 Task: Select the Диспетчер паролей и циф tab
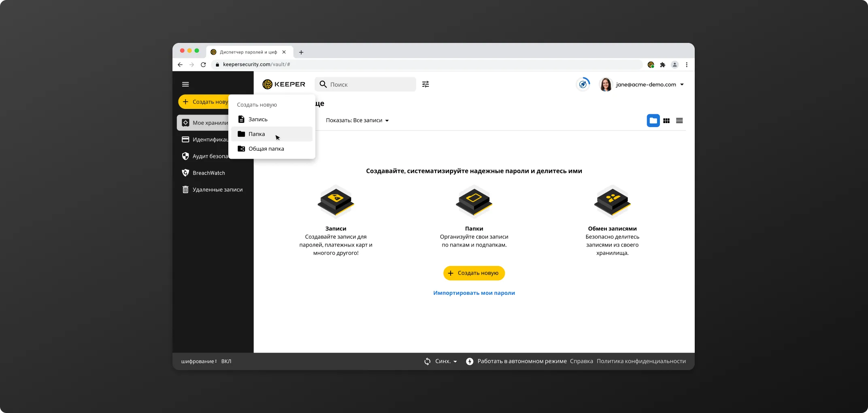(x=249, y=52)
